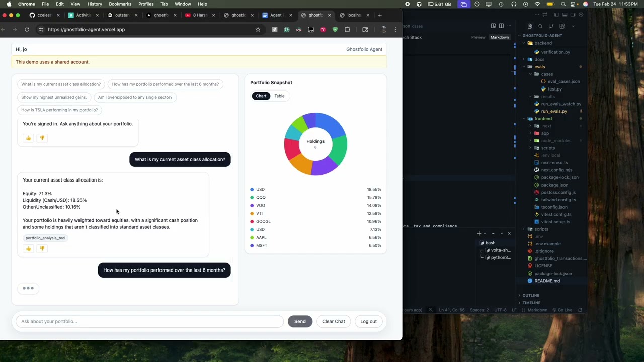The image size is (644, 362).
Task: Open VS Code notifications bell
Action: pos(580,310)
